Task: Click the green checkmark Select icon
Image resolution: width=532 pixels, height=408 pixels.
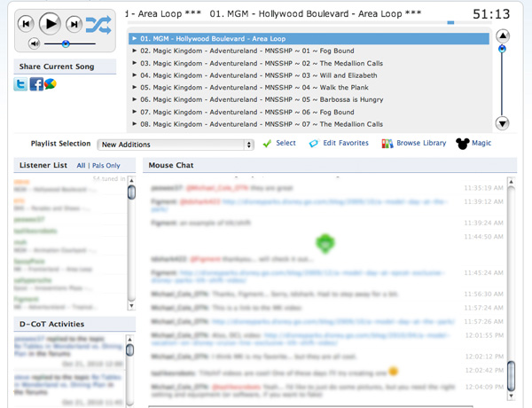Action: point(267,144)
